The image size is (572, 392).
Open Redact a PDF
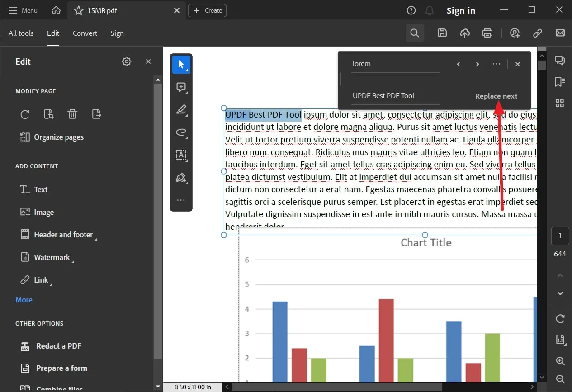[x=51, y=346]
